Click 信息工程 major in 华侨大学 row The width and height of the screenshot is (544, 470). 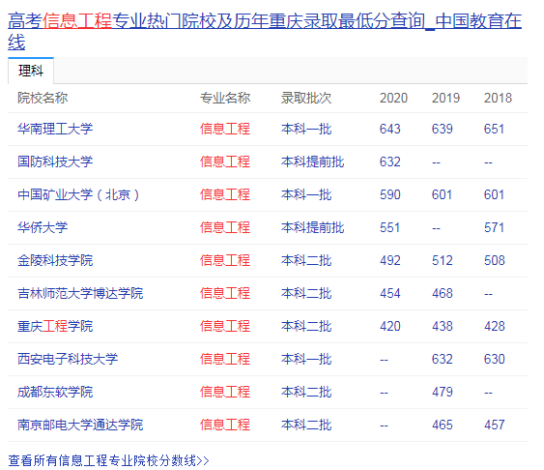[225, 228]
